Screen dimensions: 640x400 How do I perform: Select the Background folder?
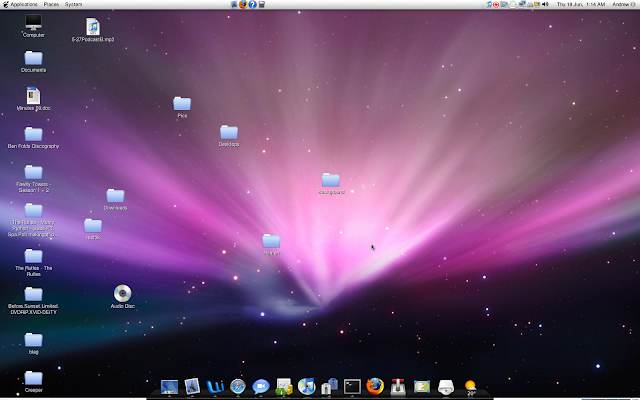[x=331, y=183]
